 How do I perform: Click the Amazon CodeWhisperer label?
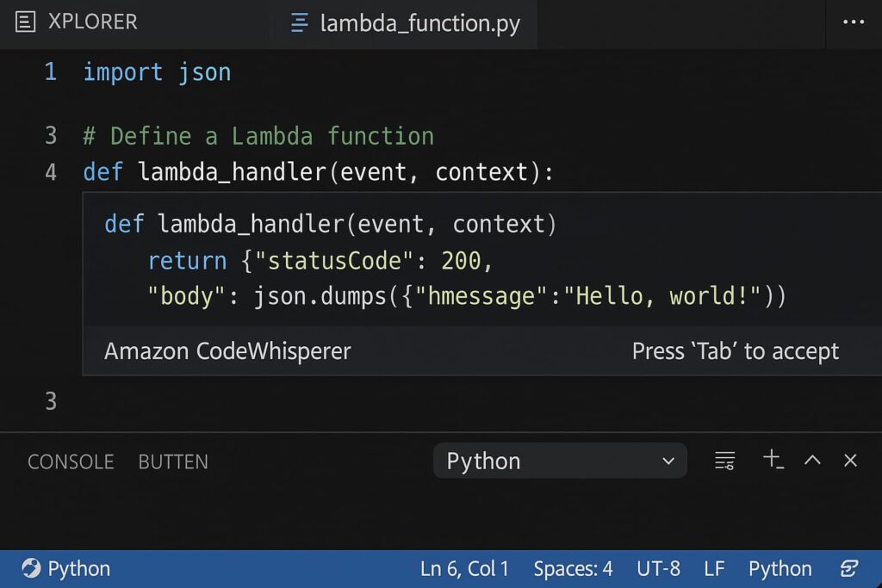tap(227, 351)
